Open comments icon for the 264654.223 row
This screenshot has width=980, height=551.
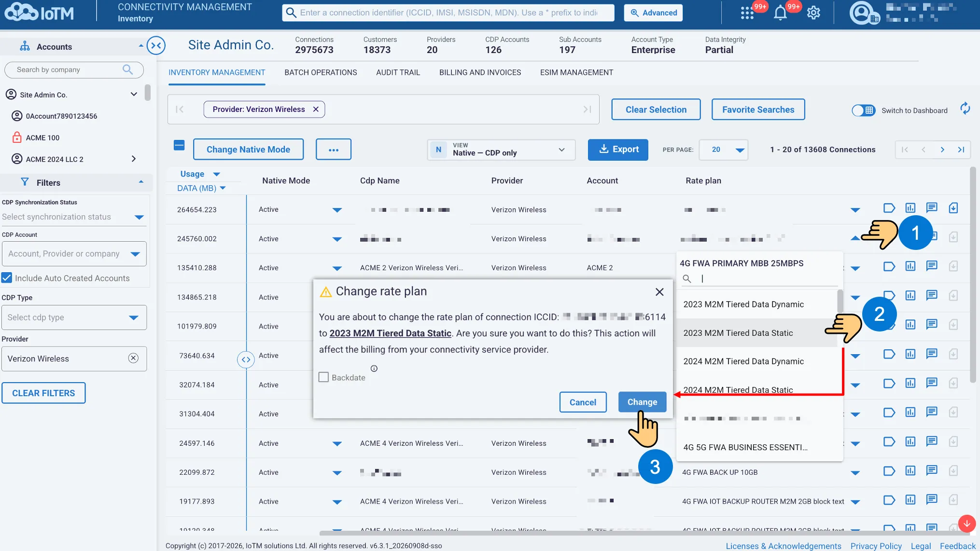tap(932, 208)
